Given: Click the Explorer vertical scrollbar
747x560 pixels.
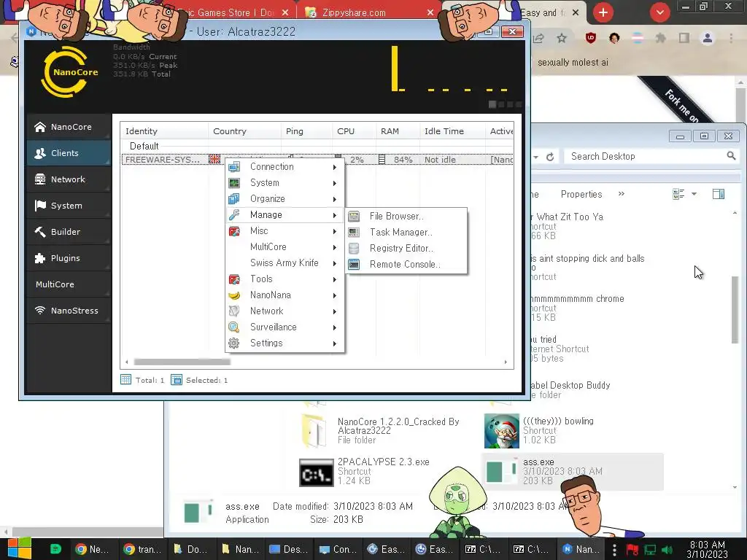Looking at the screenshot, I should 735,309.
